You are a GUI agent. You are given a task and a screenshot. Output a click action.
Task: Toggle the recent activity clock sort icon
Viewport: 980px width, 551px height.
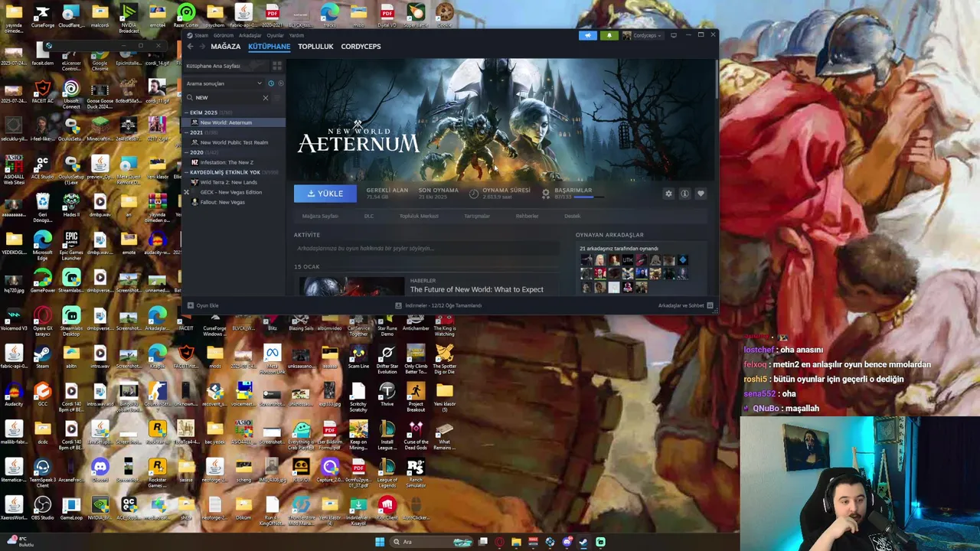coord(270,83)
